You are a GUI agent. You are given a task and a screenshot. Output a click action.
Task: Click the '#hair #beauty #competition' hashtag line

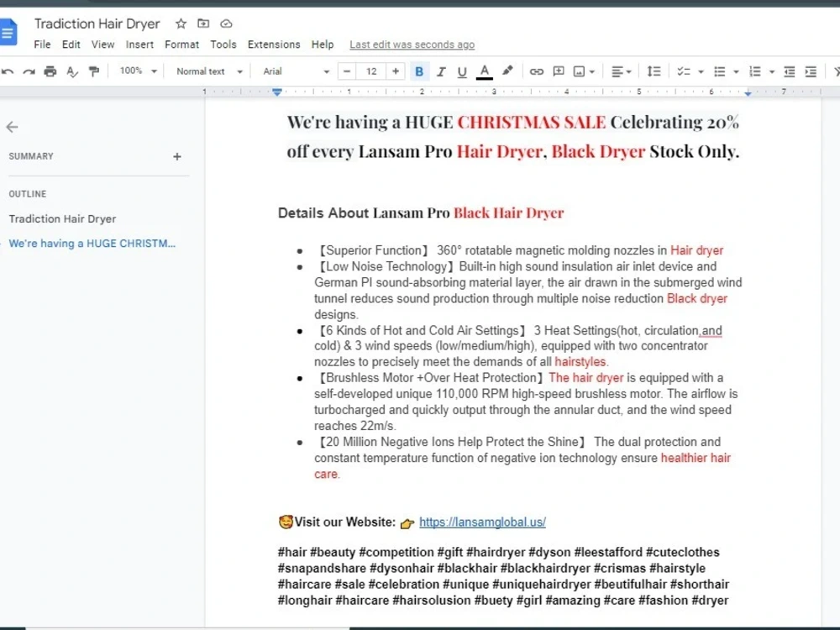pyautogui.click(x=498, y=552)
